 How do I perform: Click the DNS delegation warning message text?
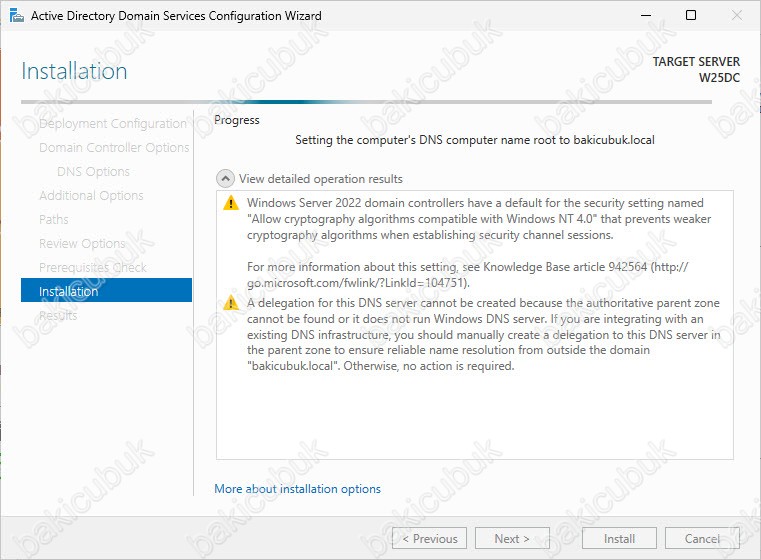tap(483, 334)
